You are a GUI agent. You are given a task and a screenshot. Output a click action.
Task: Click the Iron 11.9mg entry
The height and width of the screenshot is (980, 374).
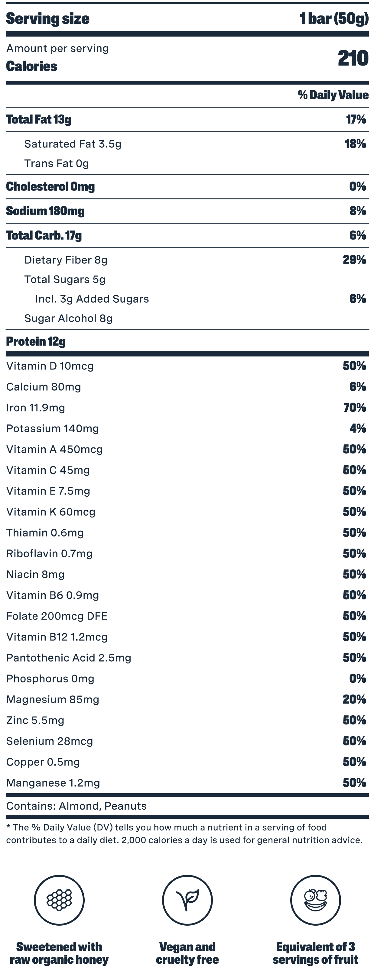pyautogui.click(x=36, y=408)
